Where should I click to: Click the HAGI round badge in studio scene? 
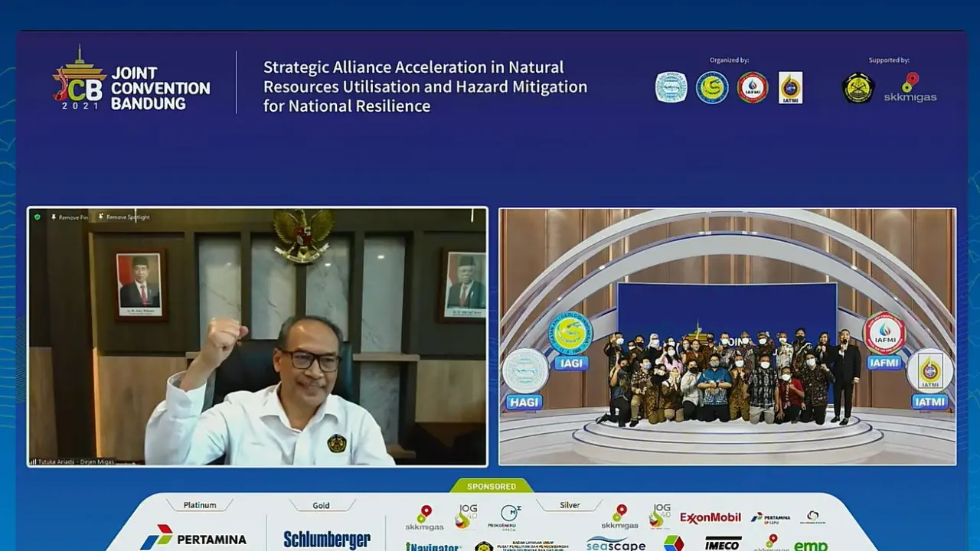[525, 371]
